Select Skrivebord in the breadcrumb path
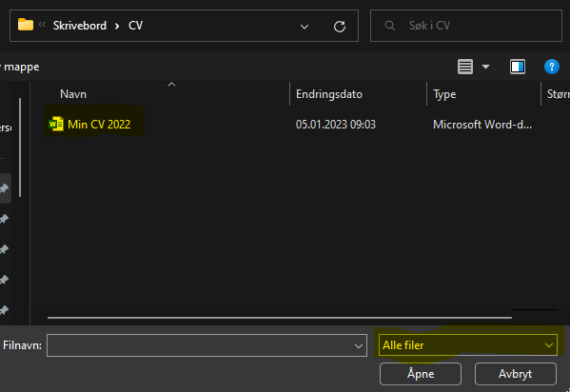 pyautogui.click(x=80, y=26)
